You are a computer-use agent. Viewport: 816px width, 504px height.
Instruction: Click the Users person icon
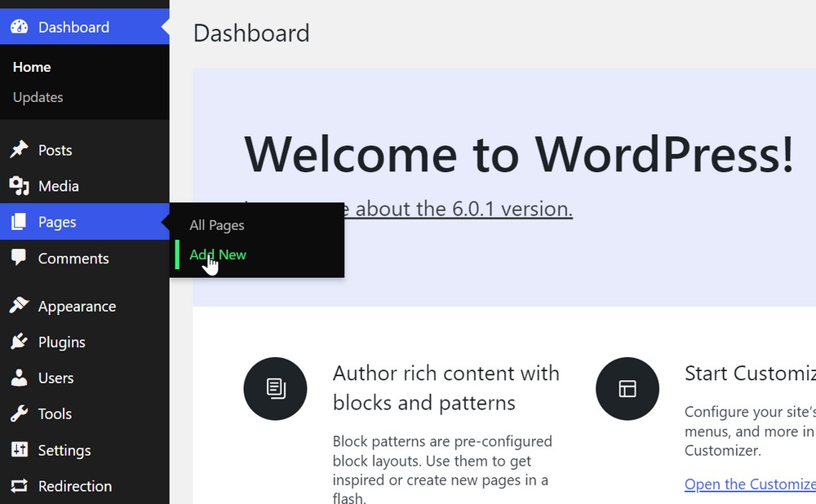pos(19,378)
